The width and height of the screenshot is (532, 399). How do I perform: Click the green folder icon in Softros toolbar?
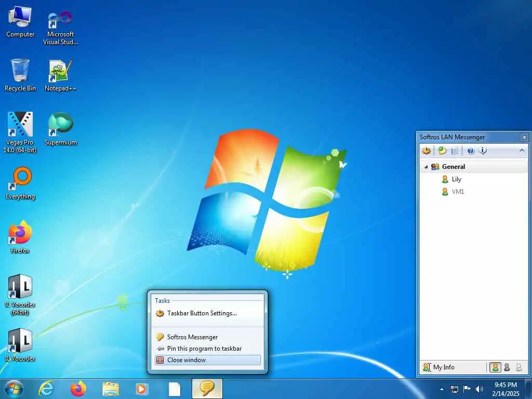click(x=442, y=151)
